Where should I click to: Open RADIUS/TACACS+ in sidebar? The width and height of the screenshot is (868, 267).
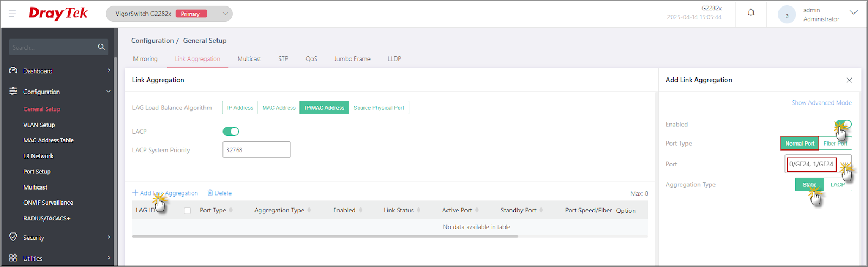tap(47, 218)
